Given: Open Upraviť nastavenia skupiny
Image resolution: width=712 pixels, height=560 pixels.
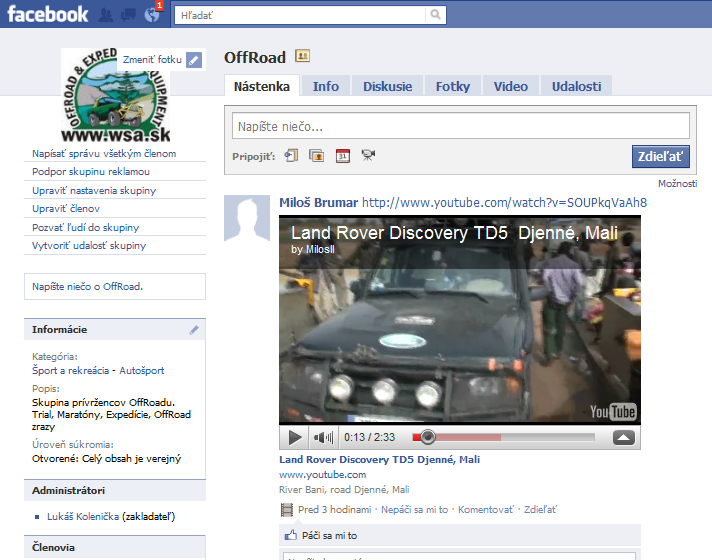Looking at the screenshot, I should coord(94,190).
